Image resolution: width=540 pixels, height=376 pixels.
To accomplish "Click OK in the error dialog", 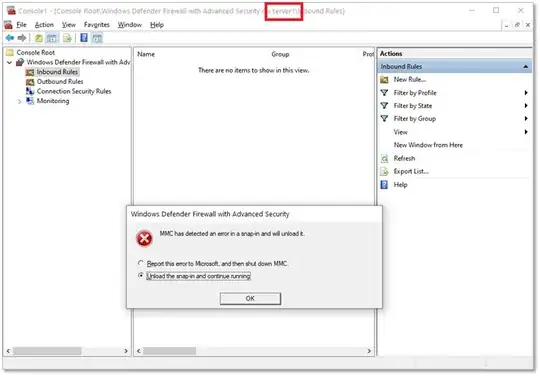I will point(250,299).
